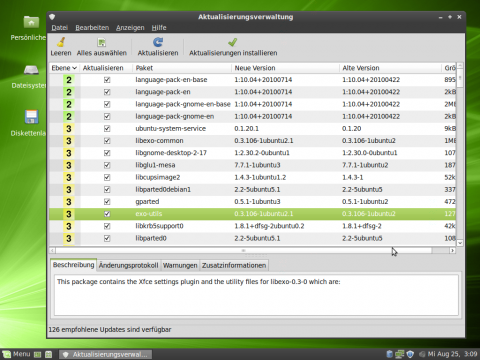Click version 0.1.20.1 of ubuntu-system-service
Image resolution: width=480 pixels, height=360 pixels.
pos(246,129)
